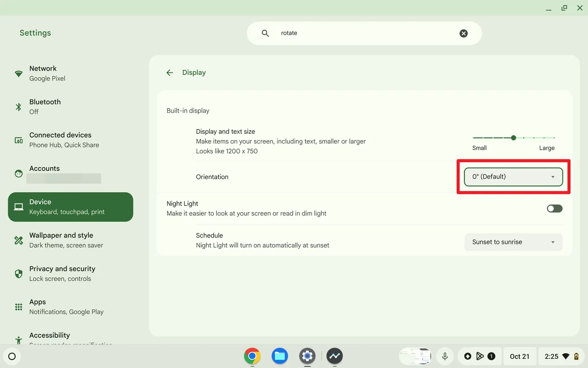Click the battery icon in status area

coord(576,356)
